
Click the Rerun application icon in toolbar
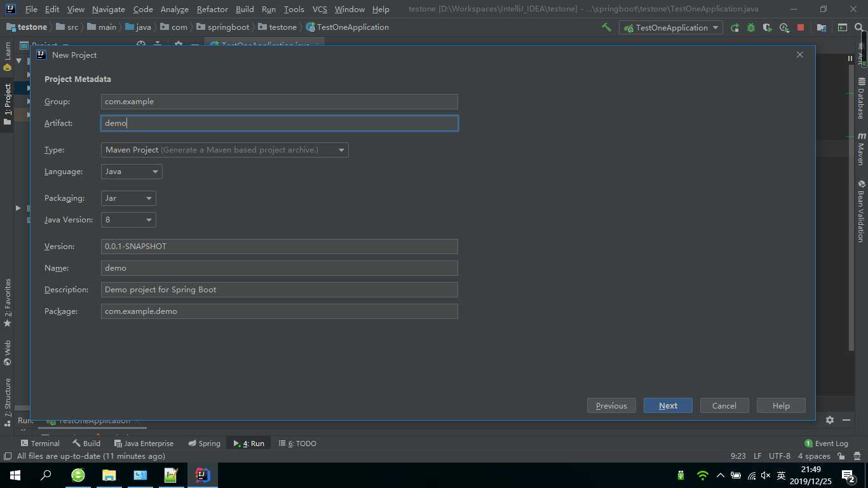tap(735, 27)
